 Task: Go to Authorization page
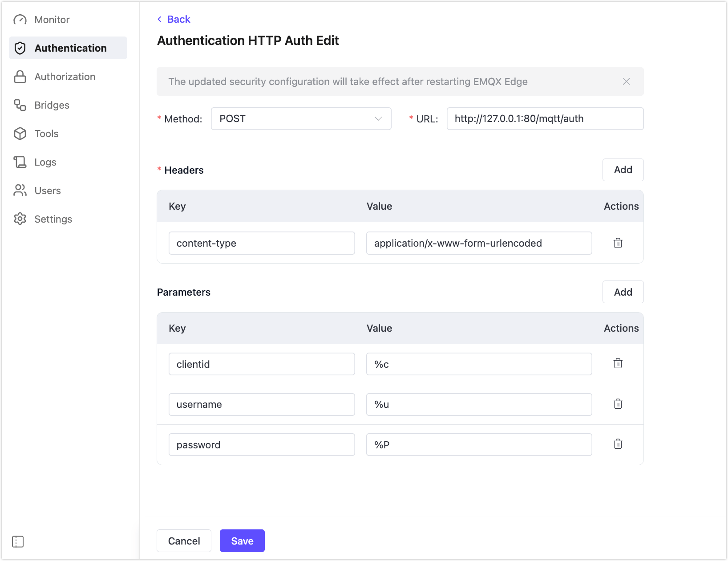65,77
